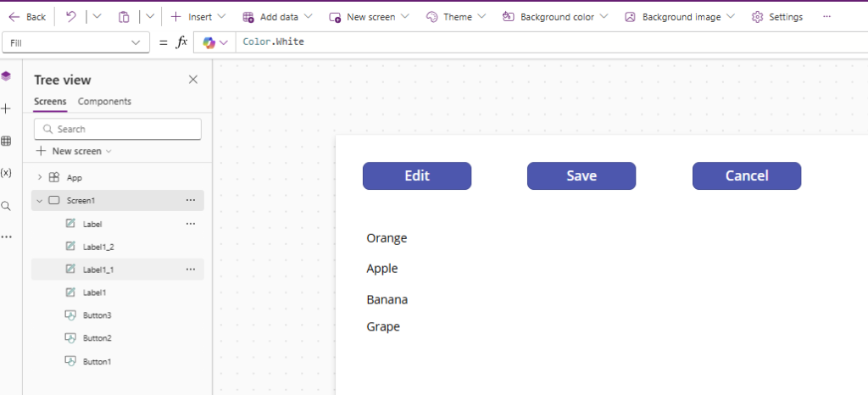Viewport: 868px width, 395px height.
Task: Open the New screen toolbar menu
Action: pos(370,17)
